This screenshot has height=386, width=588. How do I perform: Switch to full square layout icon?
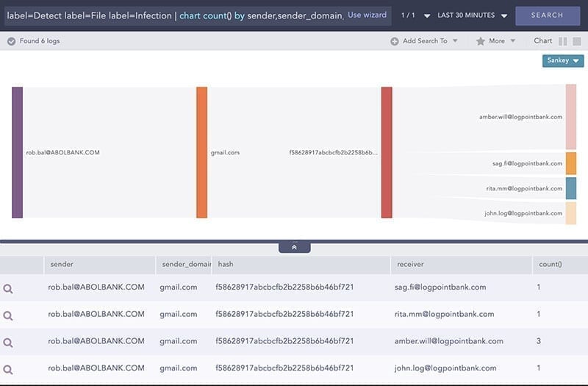[577, 41]
